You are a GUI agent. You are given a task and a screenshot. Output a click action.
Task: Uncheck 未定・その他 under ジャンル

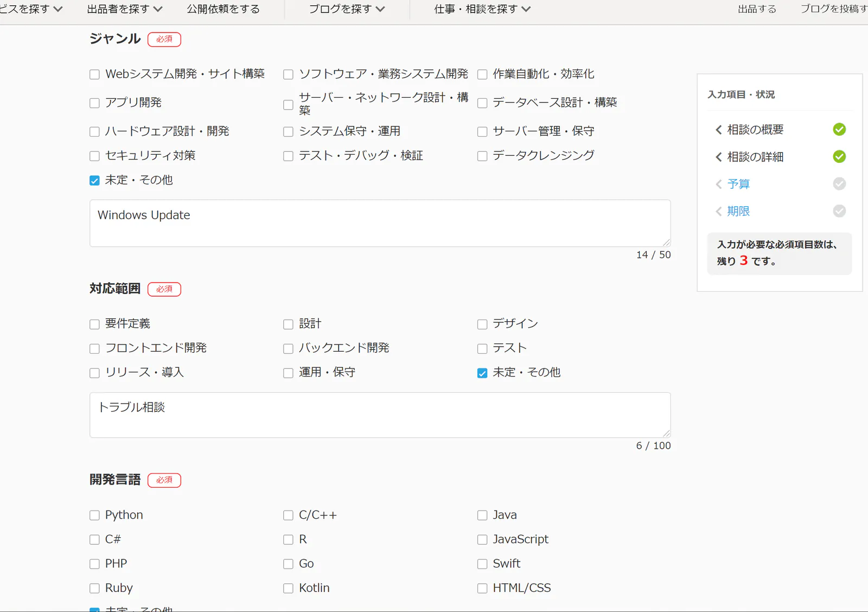pyautogui.click(x=94, y=180)
